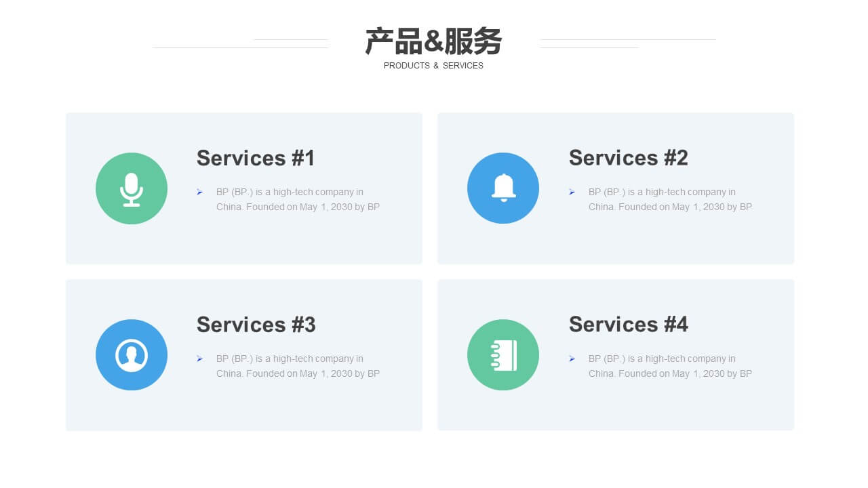Click the blue user profile icon in Services #3
The image size is (868, 488).
click(x=132, y=354)
